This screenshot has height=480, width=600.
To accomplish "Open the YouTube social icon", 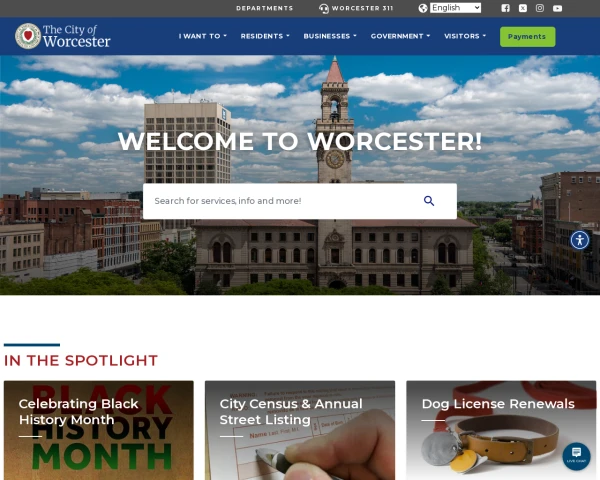I will click(557, 8).
